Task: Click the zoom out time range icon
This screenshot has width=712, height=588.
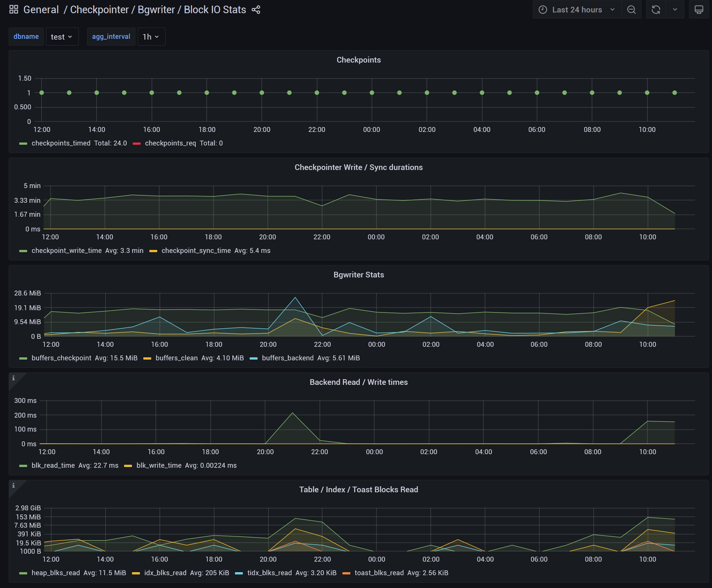Action: pyautogui.click(x=631, y=10)
